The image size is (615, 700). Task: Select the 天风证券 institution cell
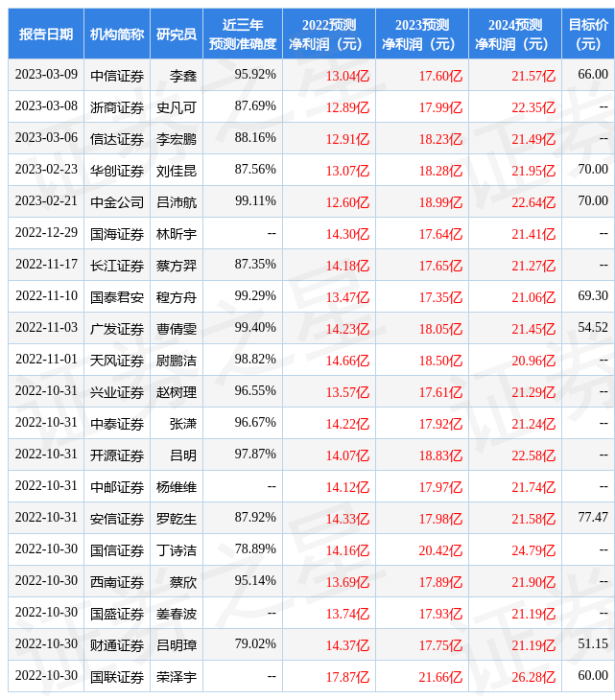(117, 361)
